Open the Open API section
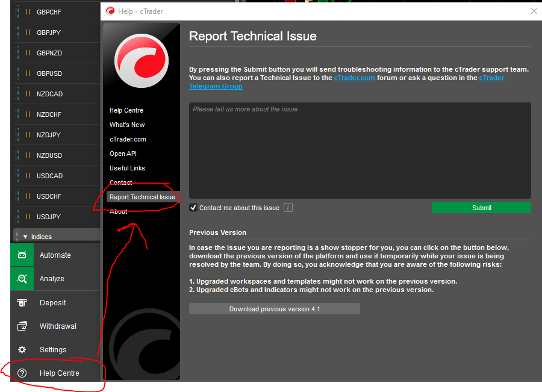Viewport: 542px width, 392px height. point(123,154)
